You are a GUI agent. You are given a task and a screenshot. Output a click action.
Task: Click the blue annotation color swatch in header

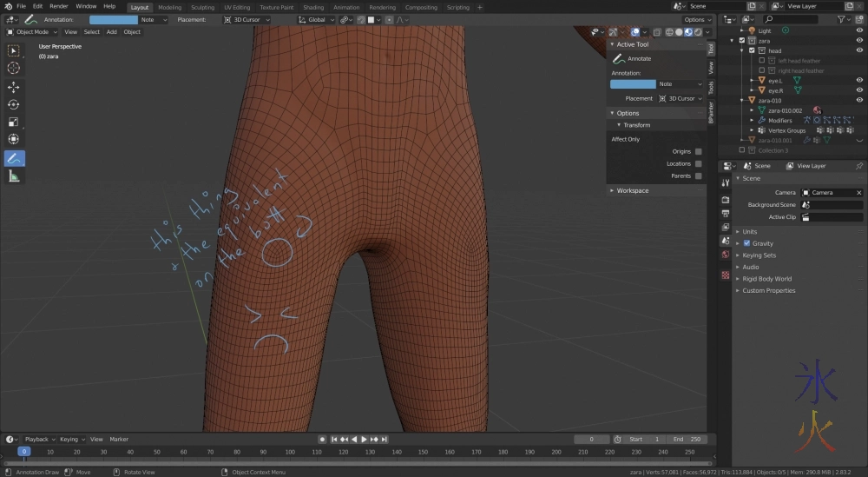pyautogui.click(x=113, y=19)
